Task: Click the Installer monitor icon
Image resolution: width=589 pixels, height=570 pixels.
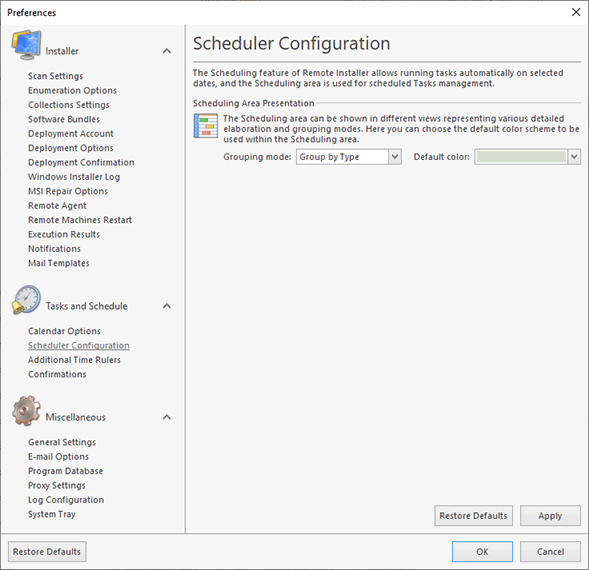Action: tap(26, 45)
